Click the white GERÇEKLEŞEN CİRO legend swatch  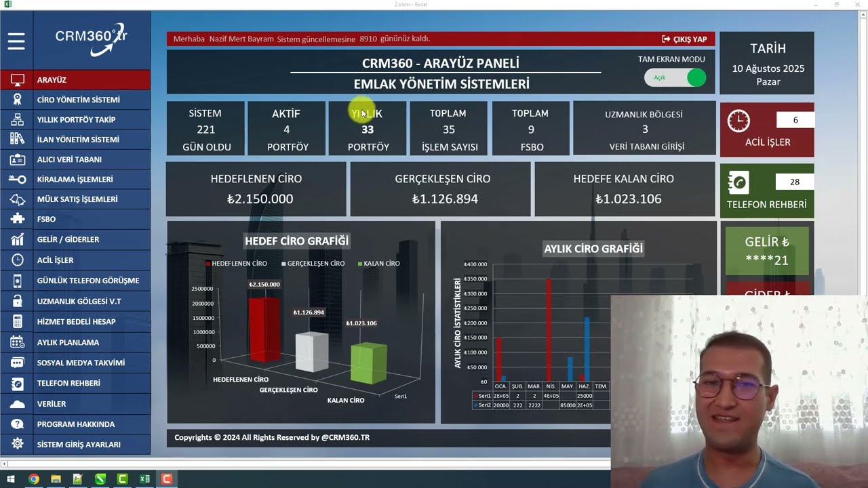click(x=283, y=264)
